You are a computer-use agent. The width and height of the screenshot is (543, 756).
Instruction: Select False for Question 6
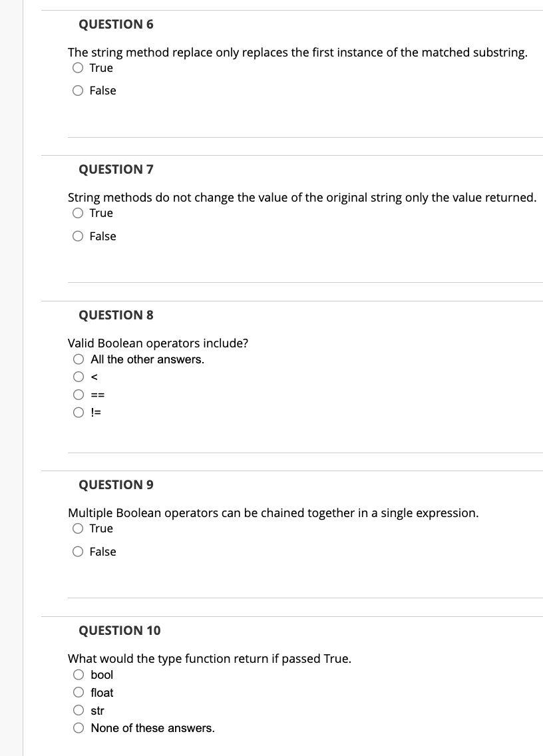click(78, 91)
